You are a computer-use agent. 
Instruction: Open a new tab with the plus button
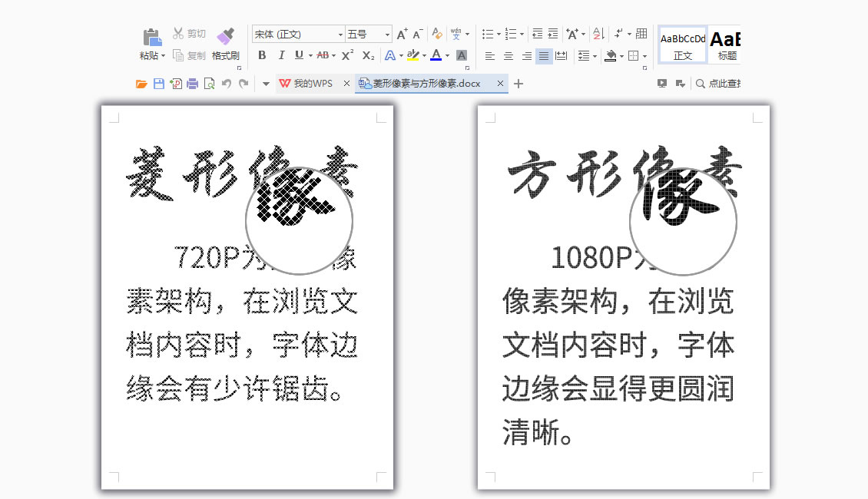coord(518,84)
